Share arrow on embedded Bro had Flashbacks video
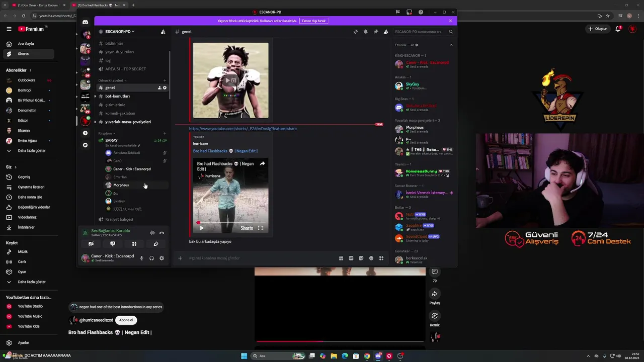 262,163
